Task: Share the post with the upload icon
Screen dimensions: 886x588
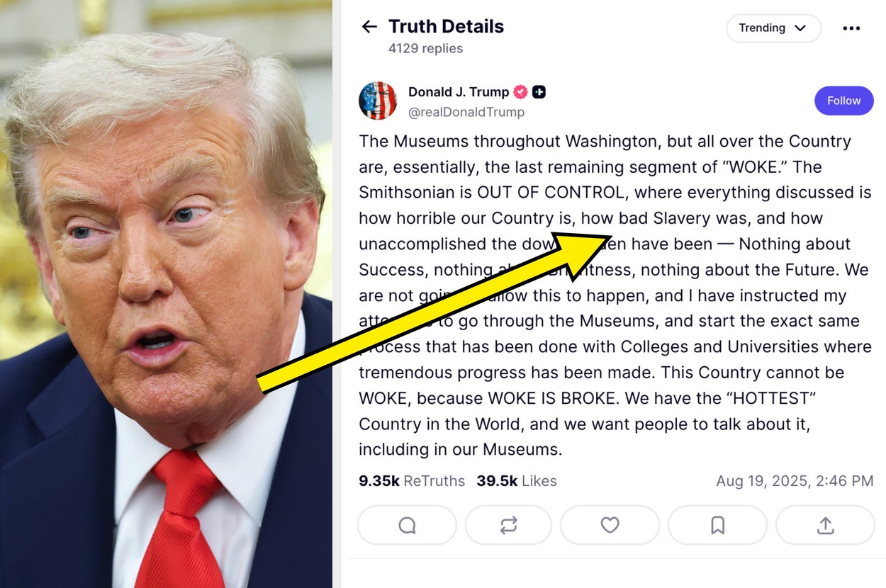Action: [825, 525]
